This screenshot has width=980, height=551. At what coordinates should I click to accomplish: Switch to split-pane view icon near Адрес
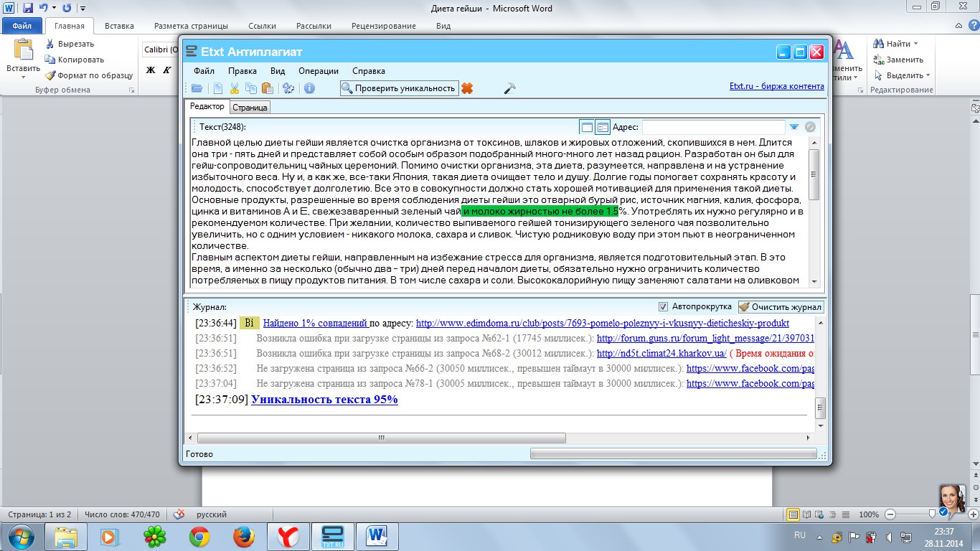(603, 127)
